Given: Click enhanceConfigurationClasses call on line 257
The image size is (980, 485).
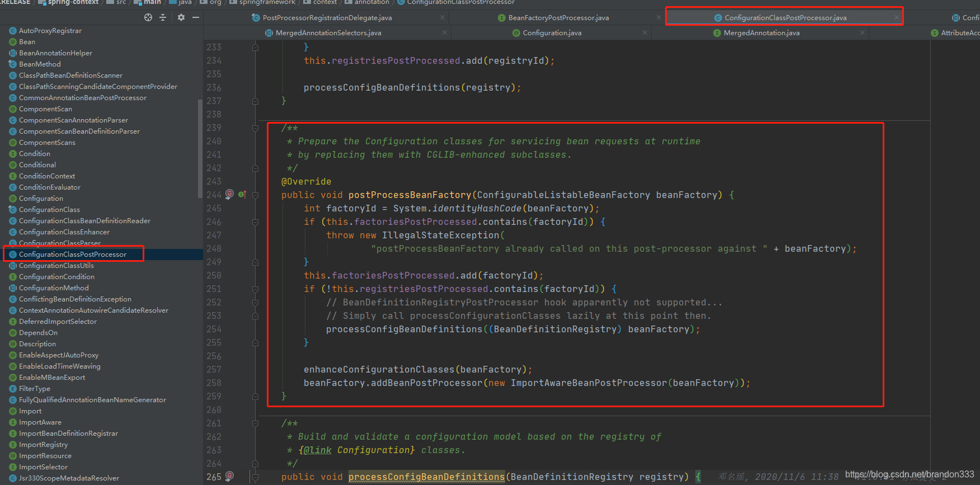Looking at the screenshot, I should tap(379, 370).
